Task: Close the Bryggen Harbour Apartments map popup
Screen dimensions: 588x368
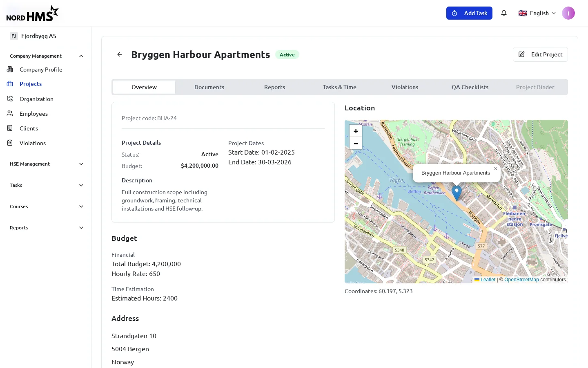Action: [x=496, y=168]
